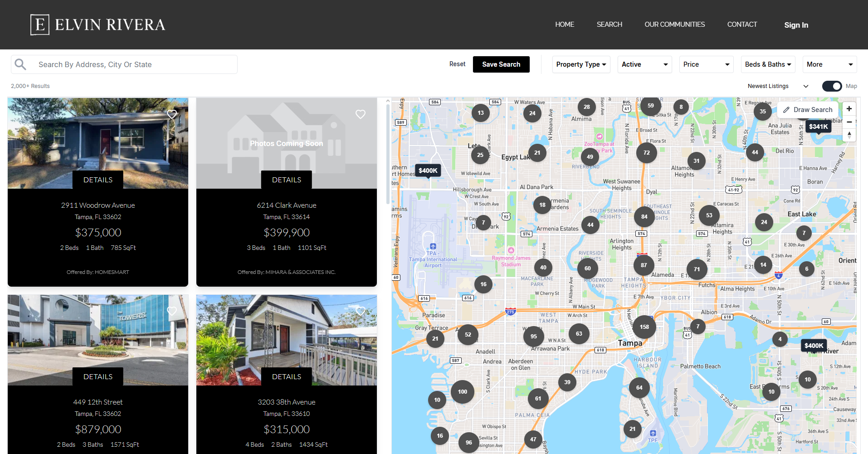
Task: Click the magnifying glass search icon
Action: (x=20, y=64)
